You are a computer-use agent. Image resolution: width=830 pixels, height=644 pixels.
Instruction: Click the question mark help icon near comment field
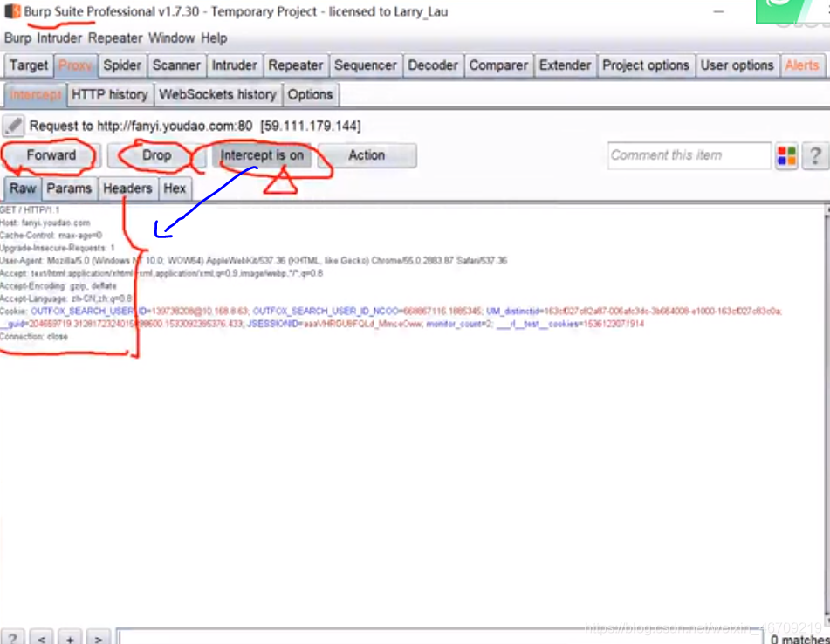click(x=815, y=156)
